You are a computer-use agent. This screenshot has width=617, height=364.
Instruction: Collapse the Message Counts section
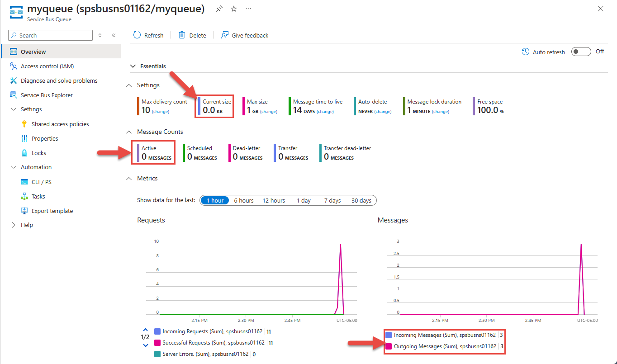[129, 132]
